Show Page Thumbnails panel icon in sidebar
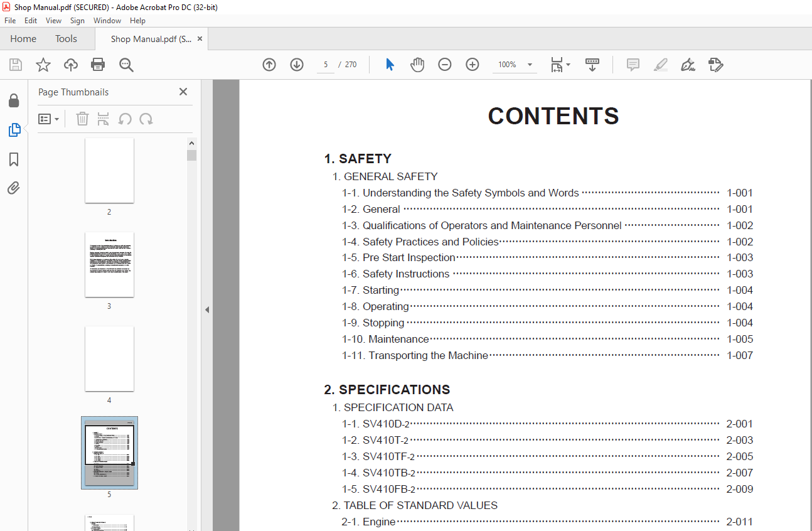 coord(14,130)
